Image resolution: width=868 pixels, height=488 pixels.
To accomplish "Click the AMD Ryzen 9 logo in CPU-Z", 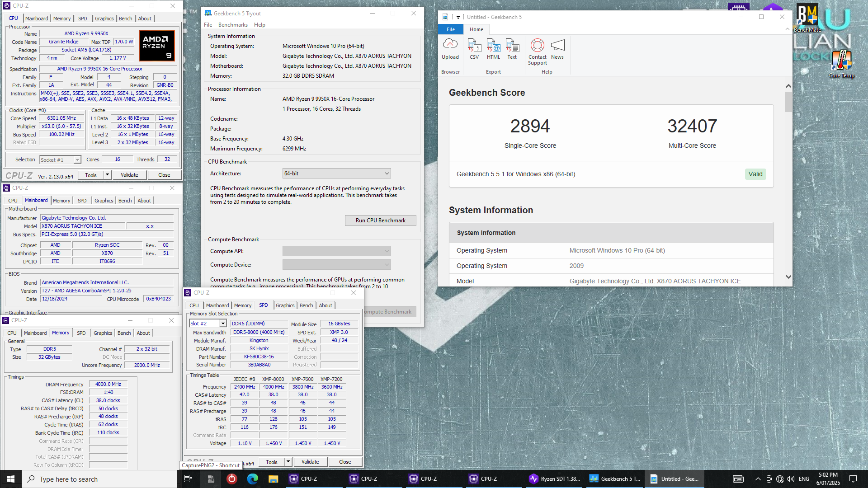I will pos(157,45).
